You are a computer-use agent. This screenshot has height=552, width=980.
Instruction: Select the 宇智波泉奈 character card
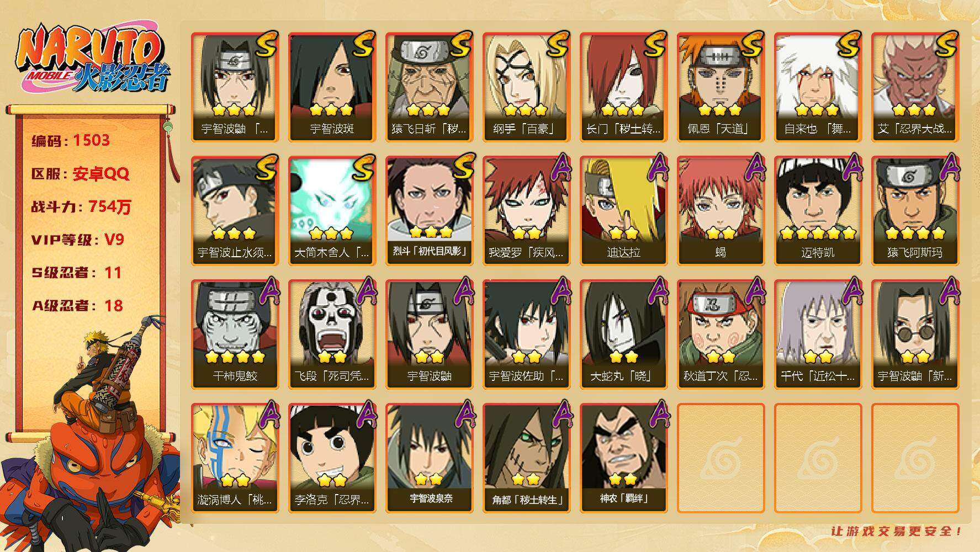429,458
